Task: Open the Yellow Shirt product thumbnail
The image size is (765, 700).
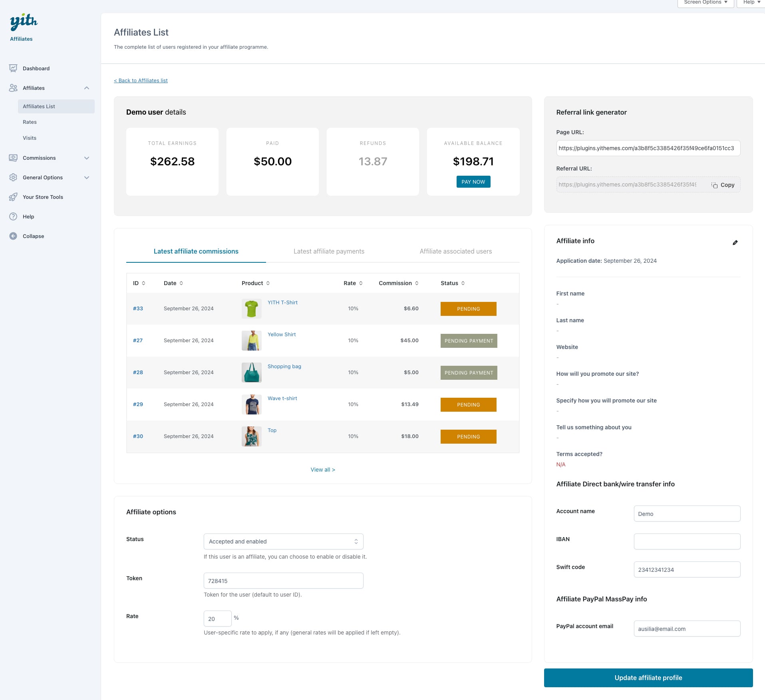Action: click(252, 341)
